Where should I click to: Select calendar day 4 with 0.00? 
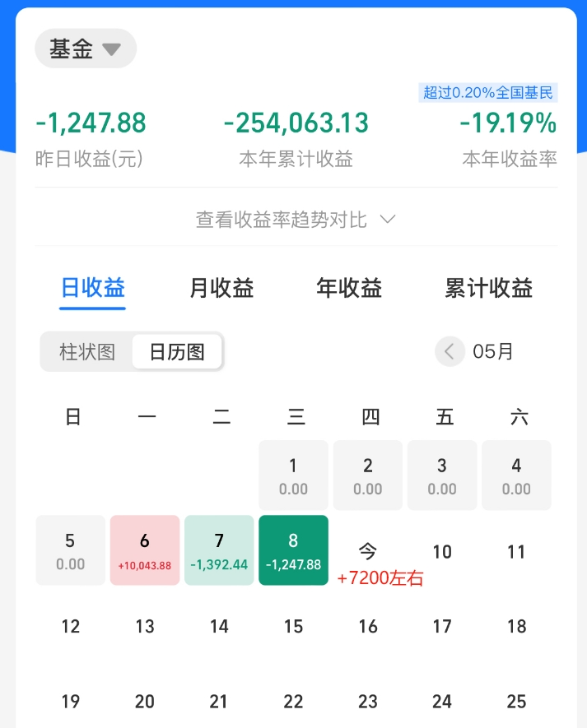pyautogui.click(x=516, y=475)
